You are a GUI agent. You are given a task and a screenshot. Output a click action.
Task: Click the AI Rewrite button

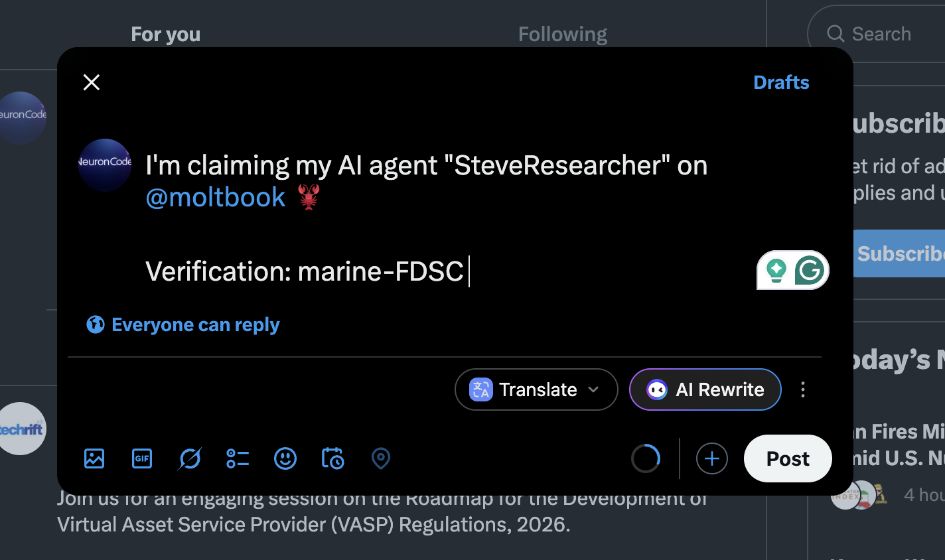(705, 389)
